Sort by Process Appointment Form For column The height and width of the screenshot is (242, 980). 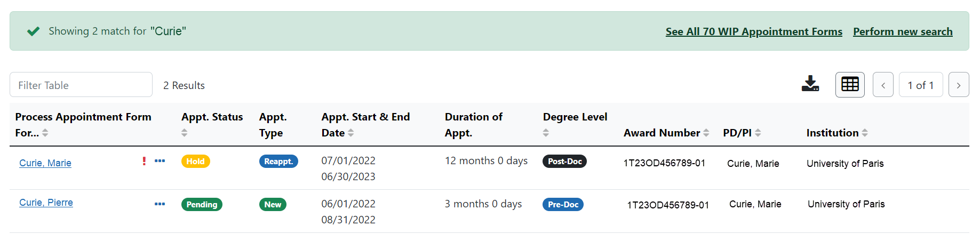point(45,133)
